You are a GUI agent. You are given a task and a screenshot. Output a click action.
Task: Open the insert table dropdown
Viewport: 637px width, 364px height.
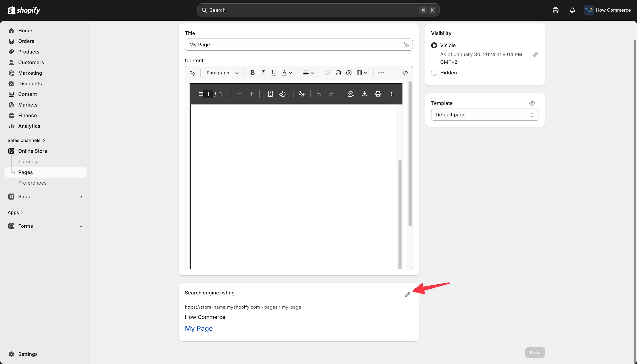(x=362, y=73)
